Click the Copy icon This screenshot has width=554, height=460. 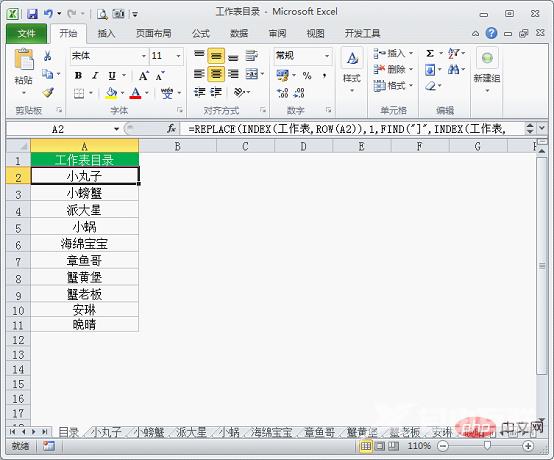click(47, 74)
